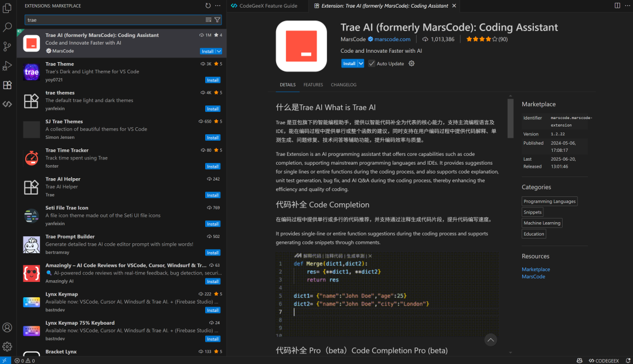Install Lynx Keymap extension

pos(213,310)
